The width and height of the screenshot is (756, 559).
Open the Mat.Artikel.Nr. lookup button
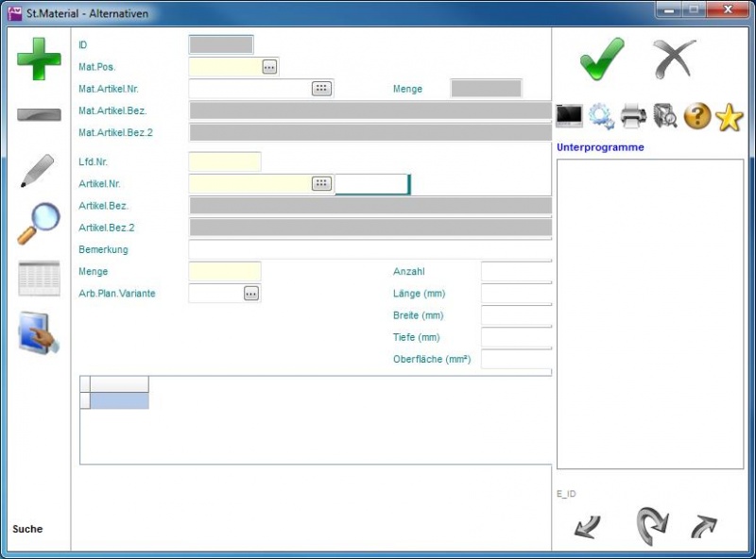(321, 88)
